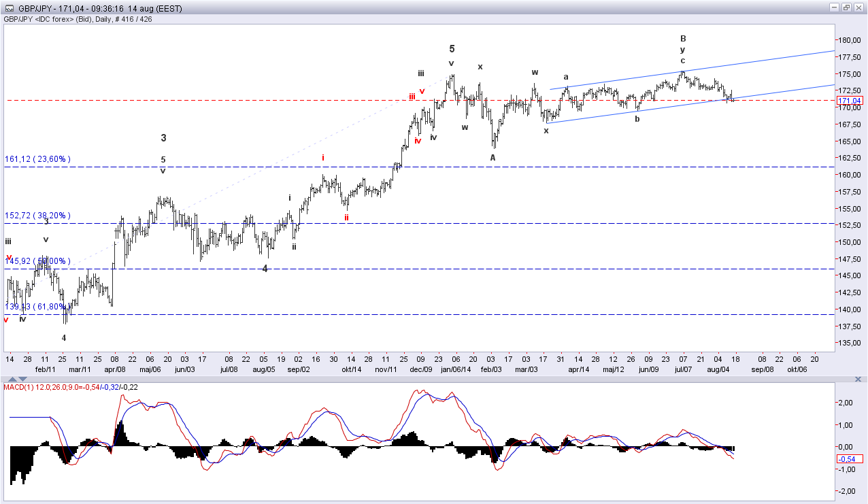Select the red 'ii' wave label
868x504 pixels.
coord(346,218)
